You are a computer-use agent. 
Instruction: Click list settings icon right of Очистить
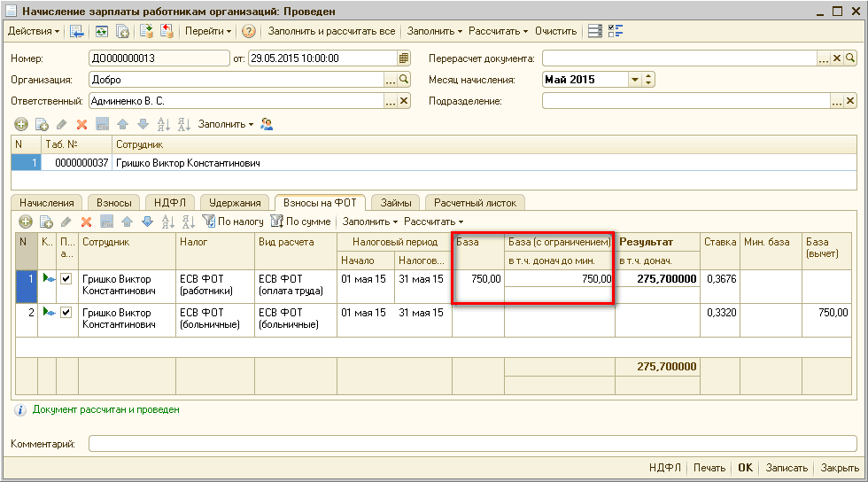(x=595, y=32)
